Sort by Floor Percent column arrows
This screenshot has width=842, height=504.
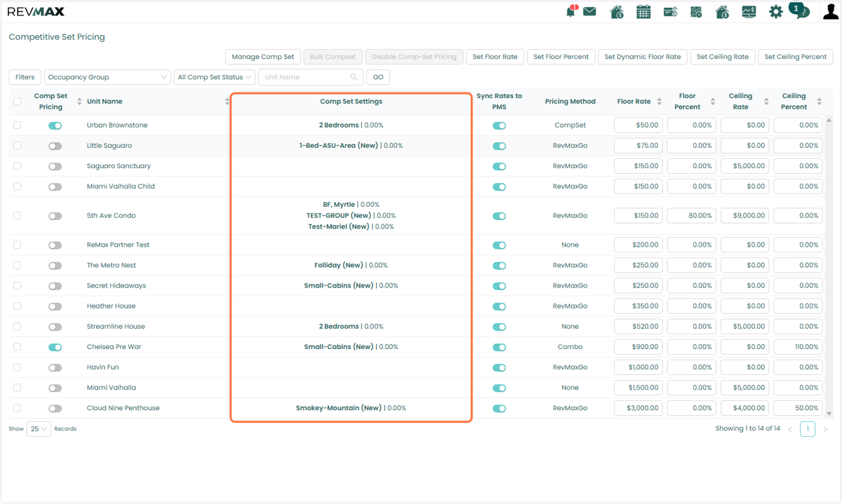pos(712,102)
